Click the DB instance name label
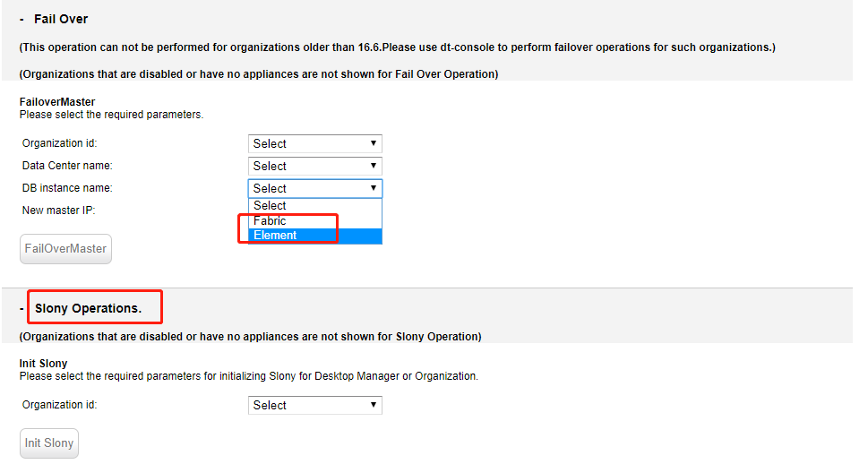 point(67,188)
